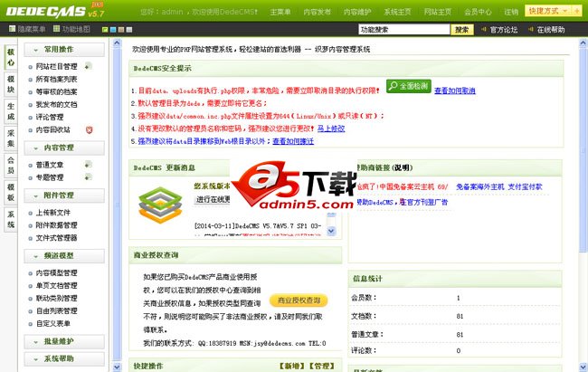
Task: Switch to the 会员 side tab
Action: 11,165
